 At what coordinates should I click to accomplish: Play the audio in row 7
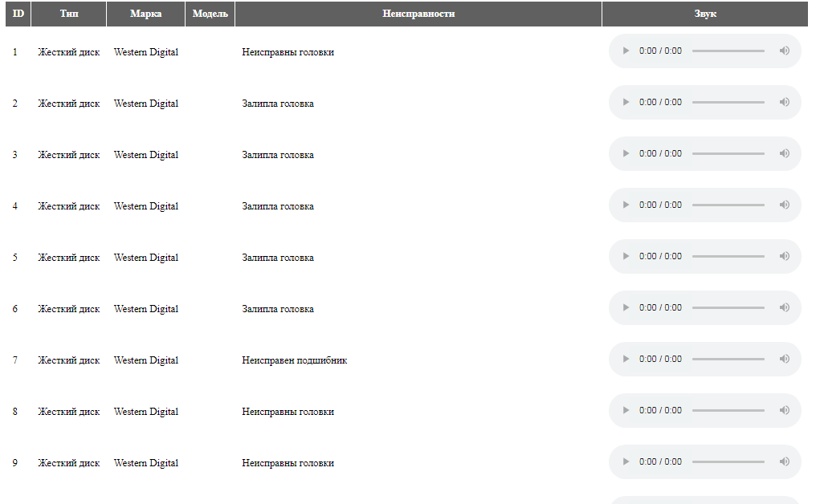point(626,359)
